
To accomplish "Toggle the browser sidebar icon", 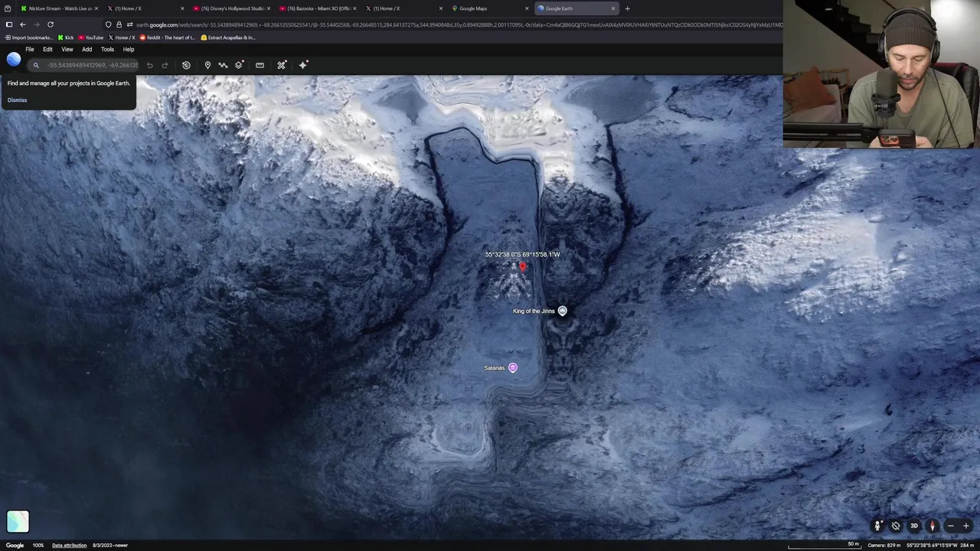I will pyautogui.click(x=8, y=24).
